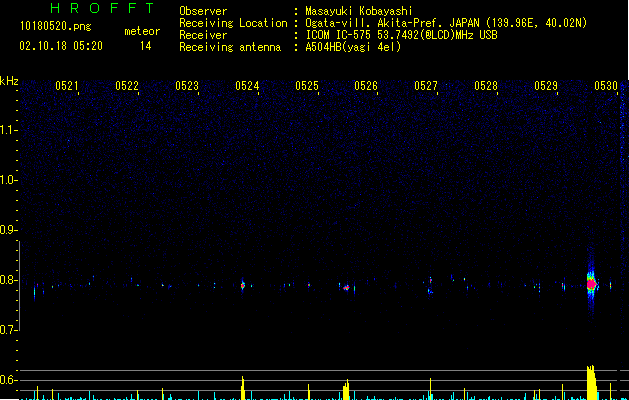
Task: Click the HROFFT title text
Action: coord(102,8)
